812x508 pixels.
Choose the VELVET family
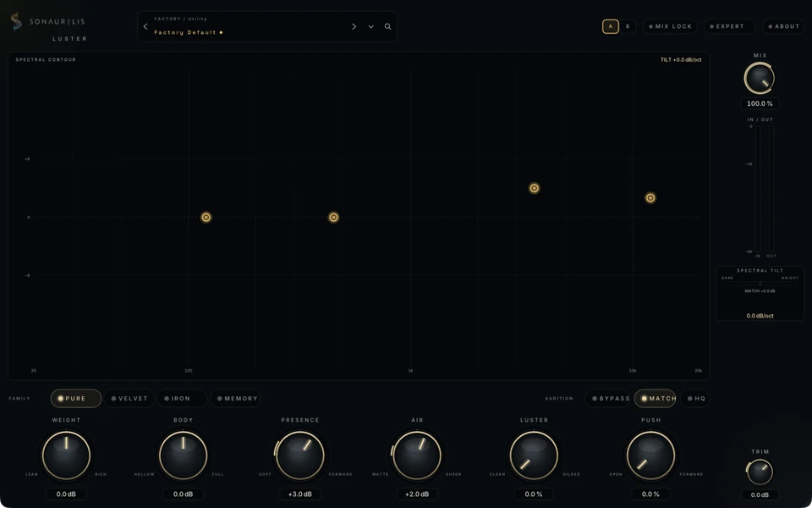(x=129, y=399)
